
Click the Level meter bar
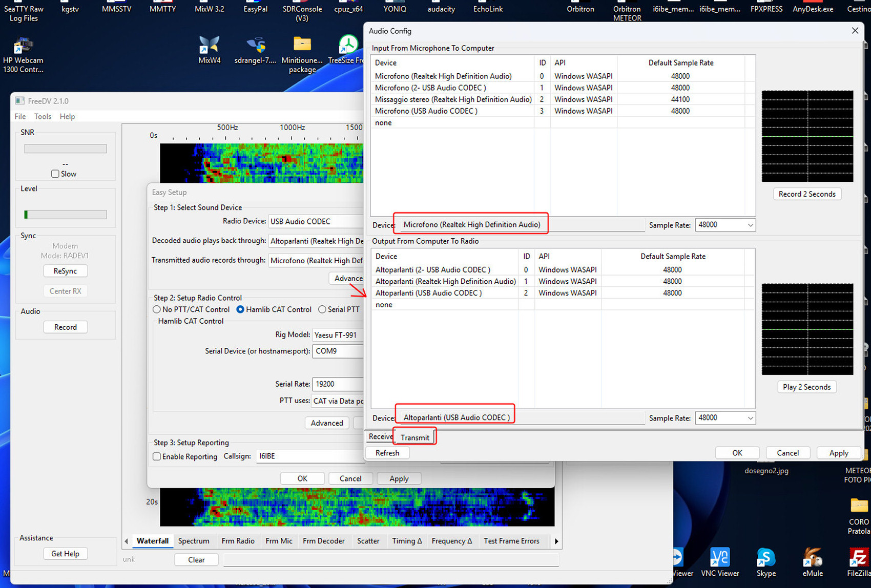coord(66,215)
